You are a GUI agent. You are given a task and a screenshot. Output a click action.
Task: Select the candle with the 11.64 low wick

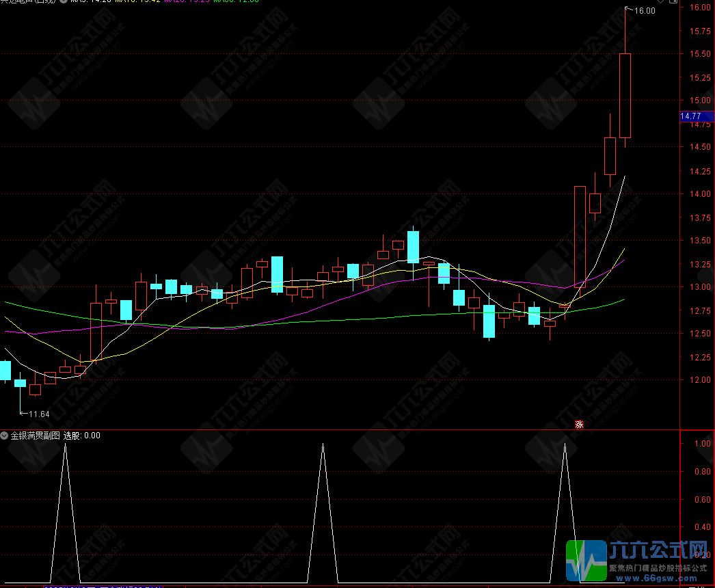click(x=20, y=383)
